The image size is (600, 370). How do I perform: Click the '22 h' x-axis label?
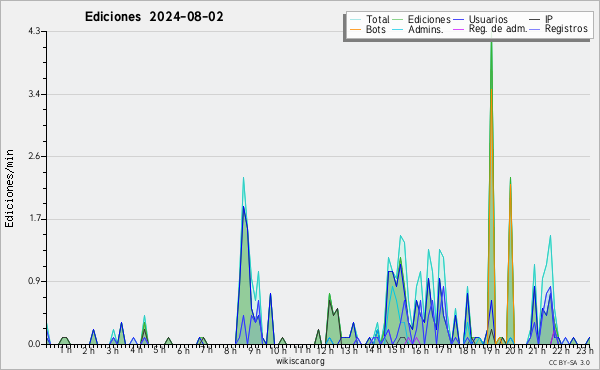[561, 351]
